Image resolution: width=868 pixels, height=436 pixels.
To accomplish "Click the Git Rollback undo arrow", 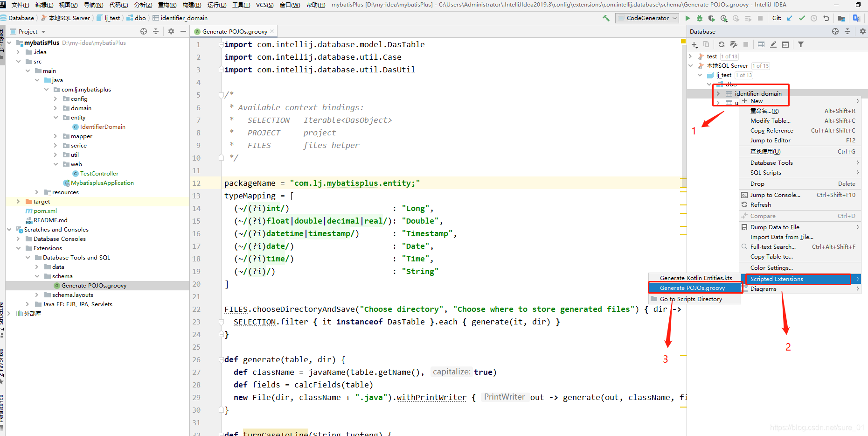I will tap(826, 18).
